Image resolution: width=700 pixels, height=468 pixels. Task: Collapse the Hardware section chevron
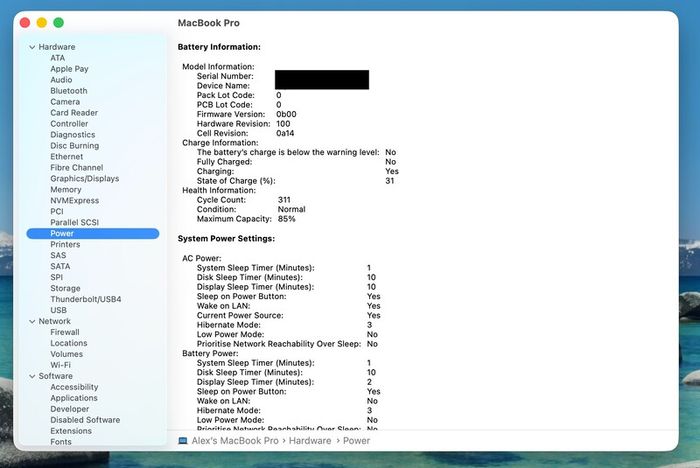pyautogui.click(x=32, y=47)
